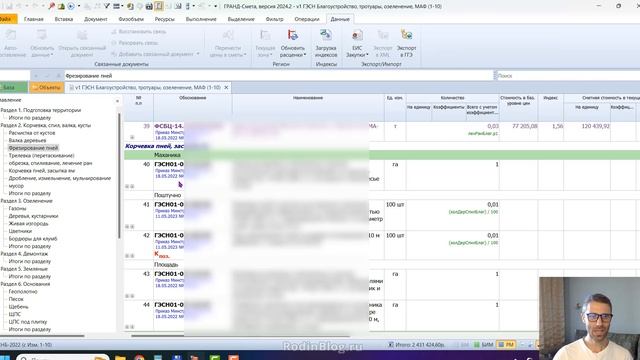
Task: Select Трелевка (перетаскивание) in the tree
Action: pos(41,156)
